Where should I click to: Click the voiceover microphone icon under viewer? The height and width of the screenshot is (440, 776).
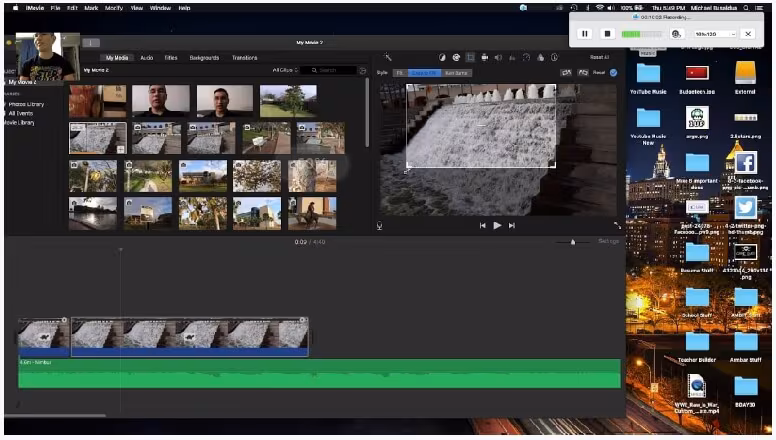click(380, 226)
